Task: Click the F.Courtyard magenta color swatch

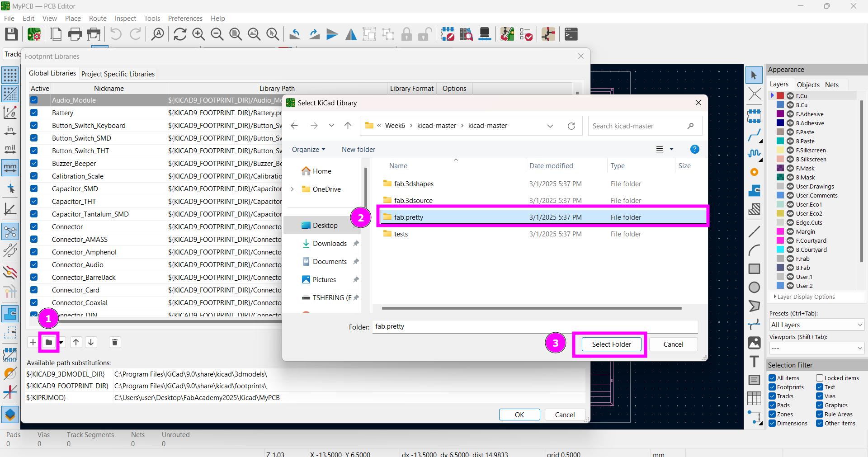Action: tap(780, 240)
